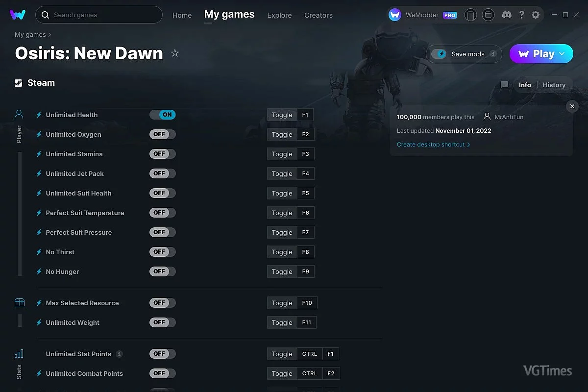
Task: Click the lightning icon beside Max Selected Resource
Action: pos(39,303)
